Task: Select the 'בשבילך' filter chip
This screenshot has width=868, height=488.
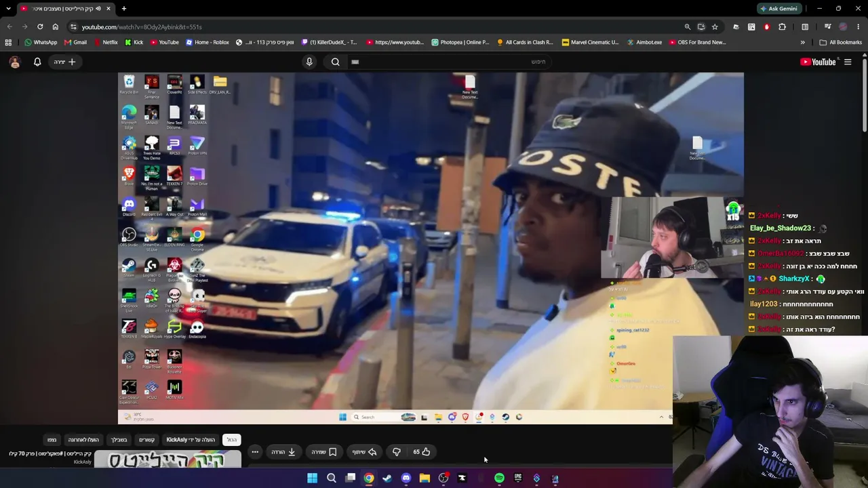Action: tap(119, 440)
